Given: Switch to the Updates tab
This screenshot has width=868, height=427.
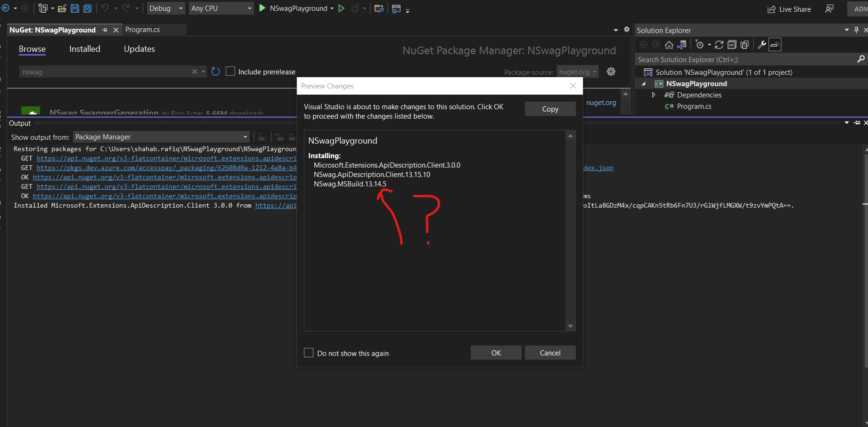Looking at the screenshot, I should [139, 49].
